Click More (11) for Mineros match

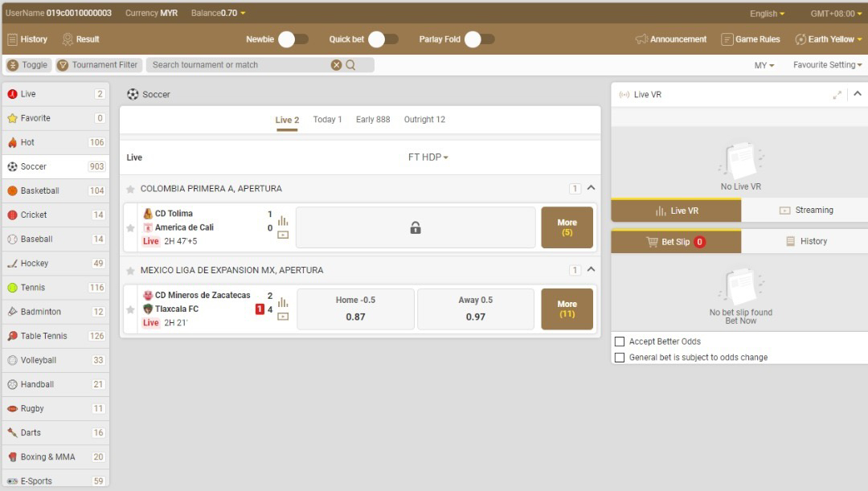567,309
